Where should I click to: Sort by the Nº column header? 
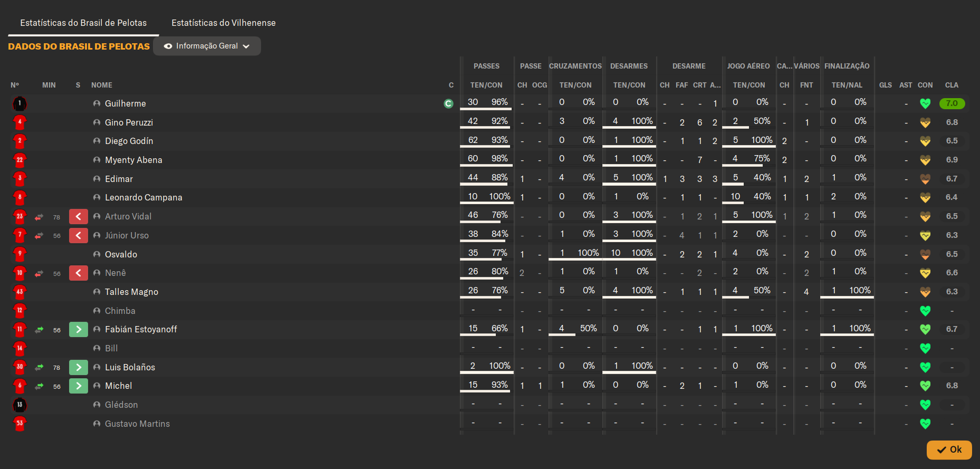coord(15,85)
